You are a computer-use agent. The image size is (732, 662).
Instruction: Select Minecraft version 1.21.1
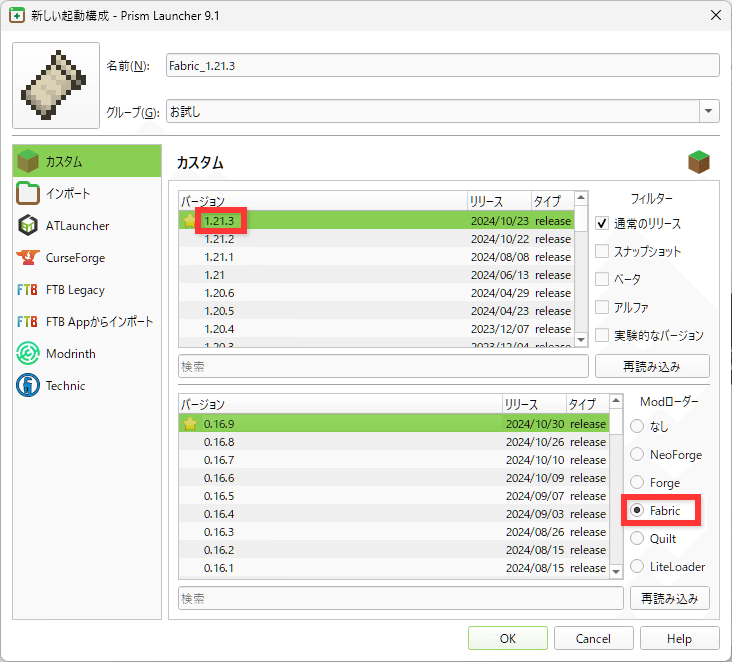[377, 257]
